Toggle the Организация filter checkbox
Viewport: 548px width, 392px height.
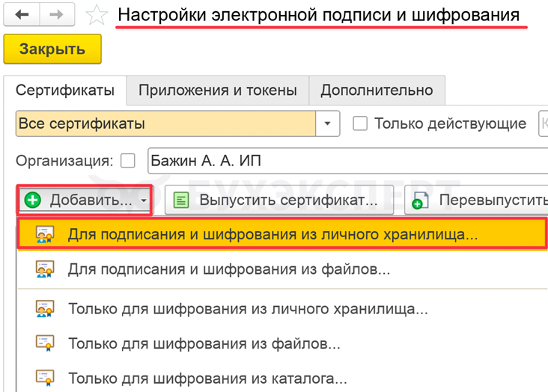point(128,160)
